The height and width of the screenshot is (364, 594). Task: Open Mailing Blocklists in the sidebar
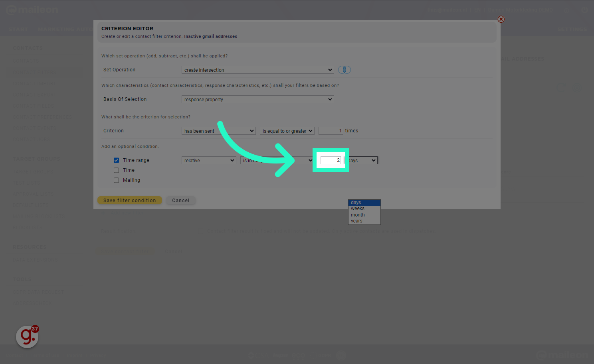[x=38, y=216]
